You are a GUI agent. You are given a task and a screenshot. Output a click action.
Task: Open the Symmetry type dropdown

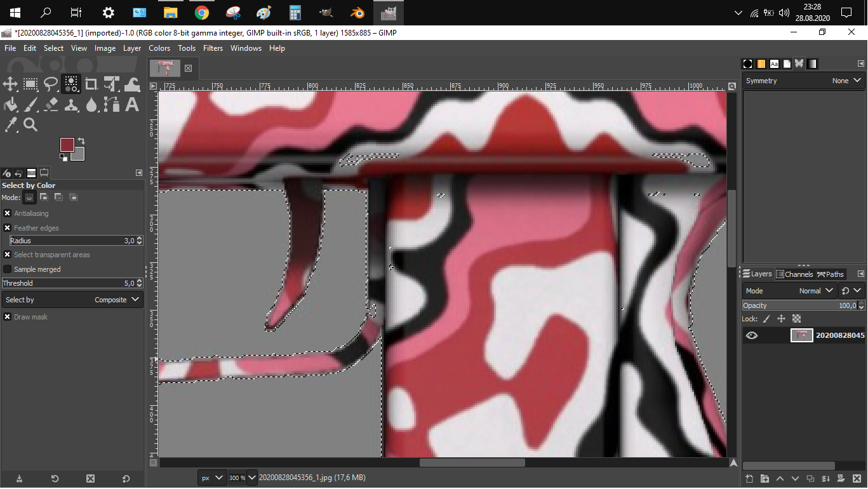pos(848,81)
